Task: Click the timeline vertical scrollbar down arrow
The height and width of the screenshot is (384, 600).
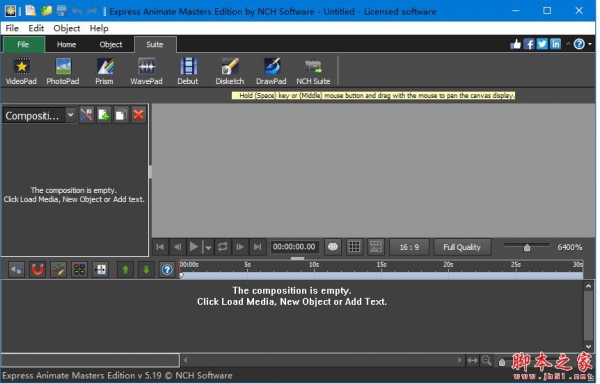Action: point(588,347)
